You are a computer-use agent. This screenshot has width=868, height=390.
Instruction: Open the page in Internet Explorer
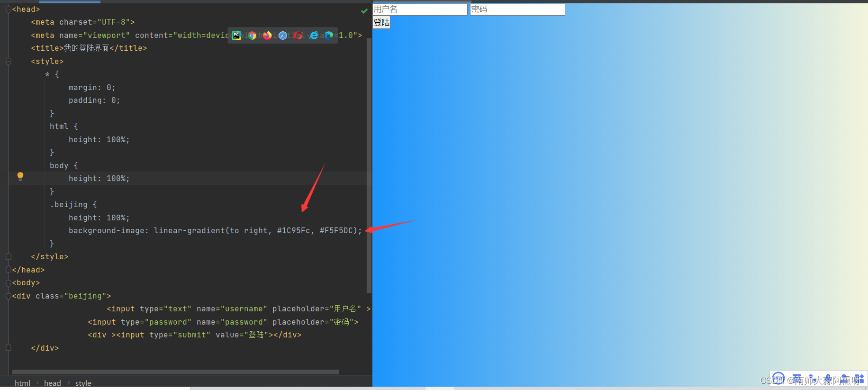[x=314, y=36]
